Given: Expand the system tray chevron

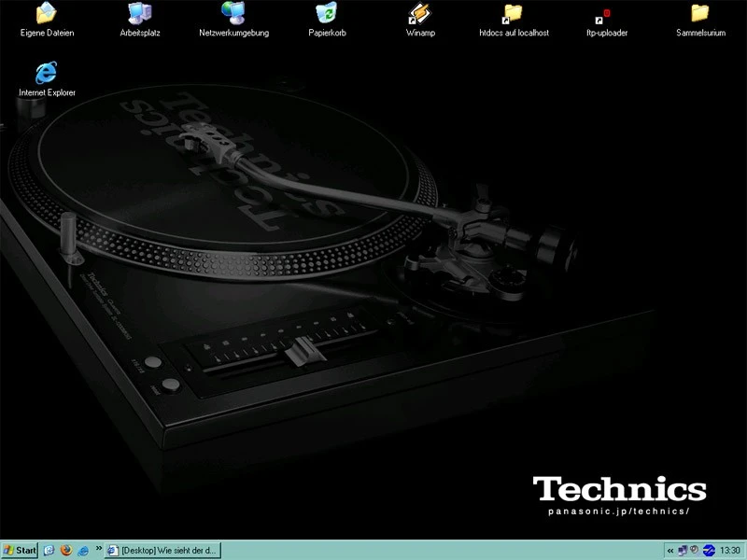Looking at the screenshot, I should pos(670,551).
